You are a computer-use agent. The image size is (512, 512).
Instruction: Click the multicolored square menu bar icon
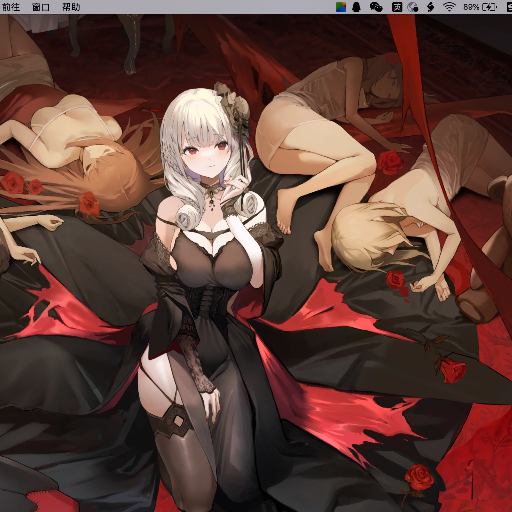pyautogui.click(x=341, y=7)
